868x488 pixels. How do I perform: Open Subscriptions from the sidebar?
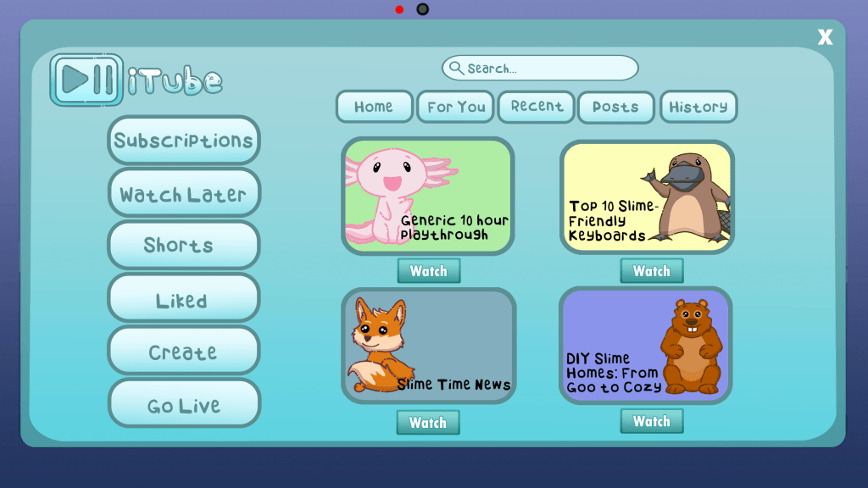coord(183,141)
